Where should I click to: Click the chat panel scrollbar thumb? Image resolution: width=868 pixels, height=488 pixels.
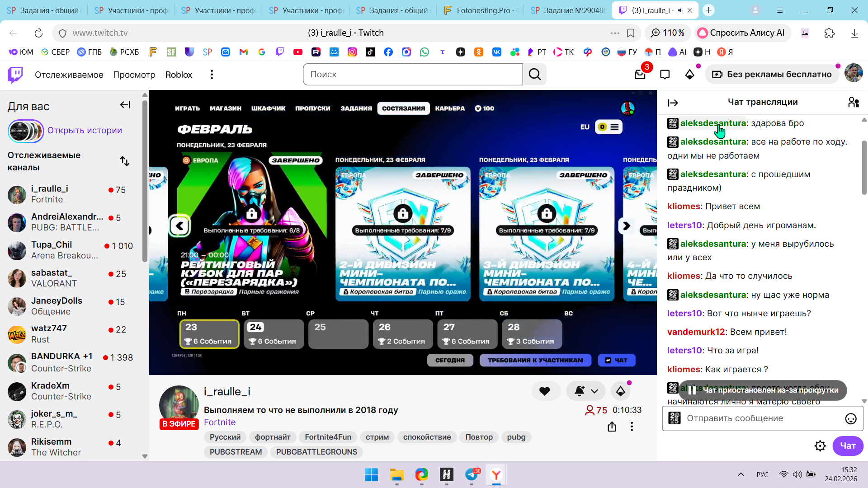864,167
